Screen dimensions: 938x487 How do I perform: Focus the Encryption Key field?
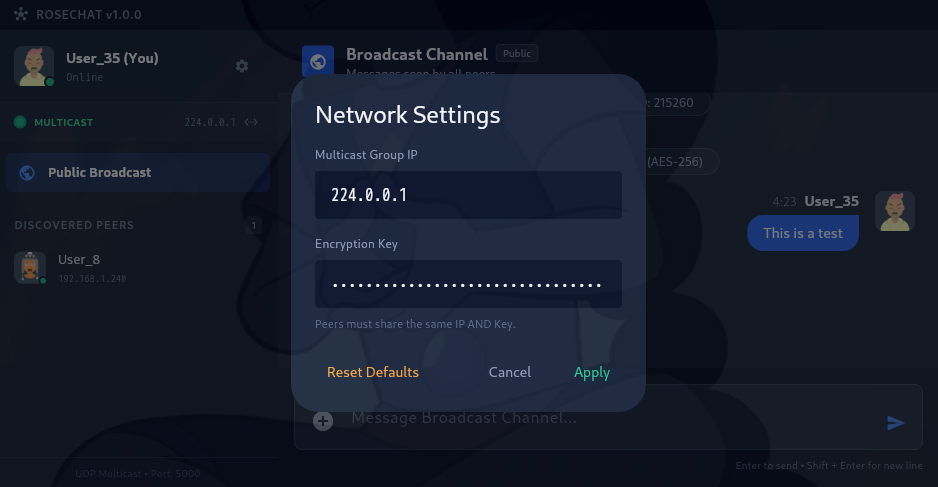tap(468, 284)
